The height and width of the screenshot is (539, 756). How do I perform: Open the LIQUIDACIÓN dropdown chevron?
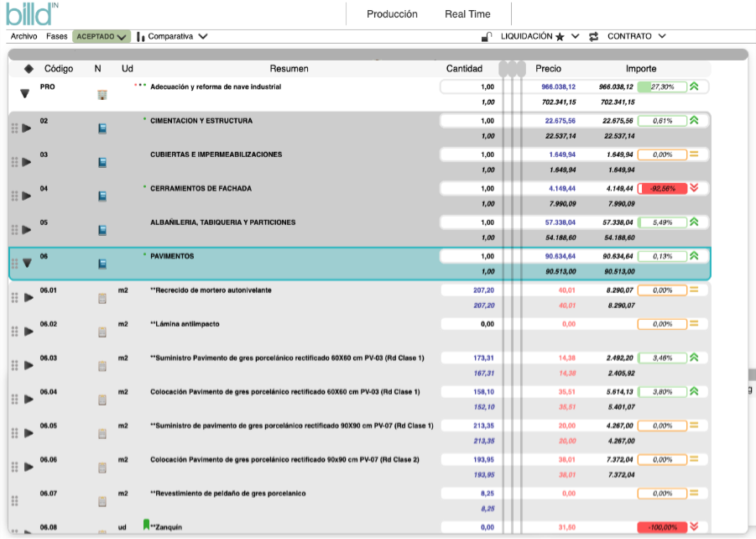[x=576, y=36]
